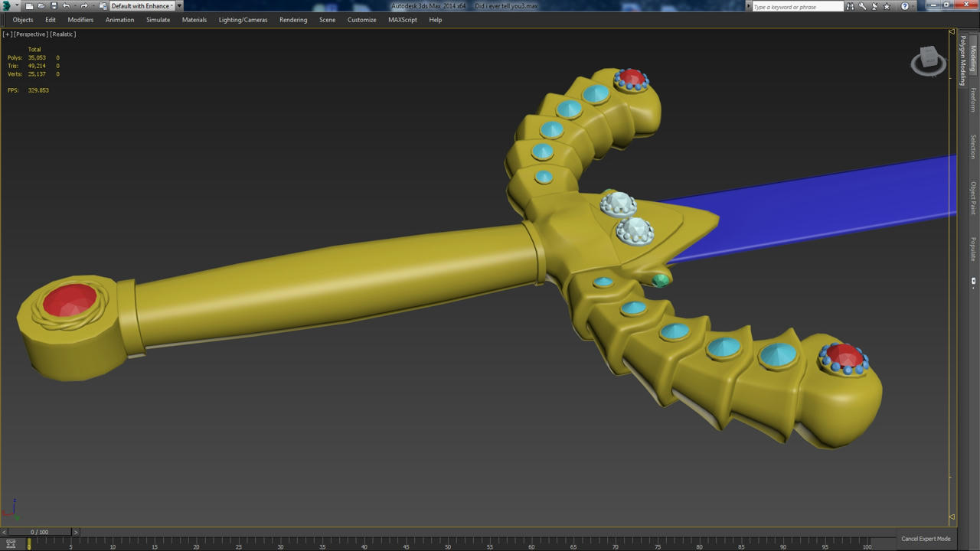Click the Redo arrow icon
Image resolution: width=980 pixels, height=551 pixels.
[x=83, y=6]
